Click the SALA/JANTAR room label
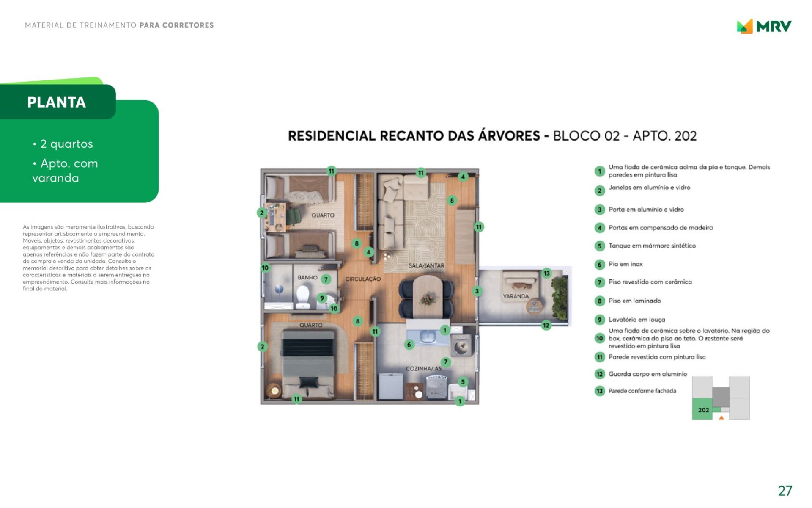This screenshot has height=508, width=812. click(x=426, y=265)
